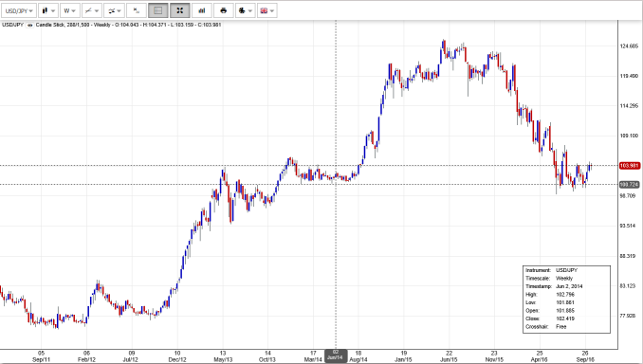Screen dimensions: 643x364
Task: Click the 124.685 price axis label
Action: point(629,45)
